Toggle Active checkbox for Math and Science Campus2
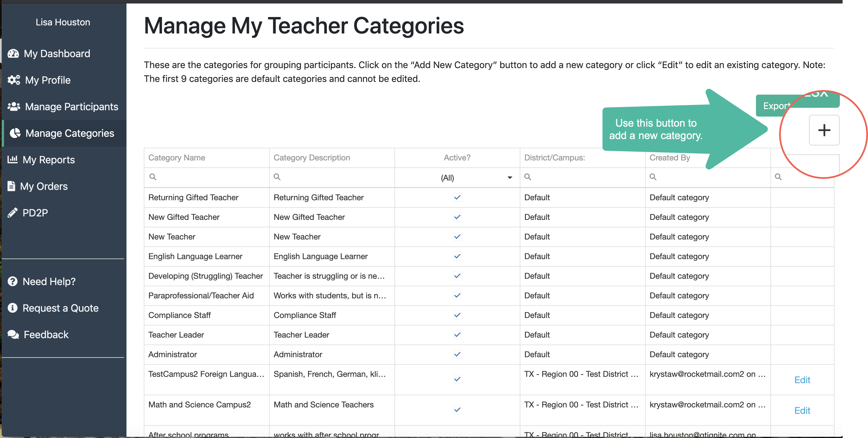 click(x=457, y=410)
